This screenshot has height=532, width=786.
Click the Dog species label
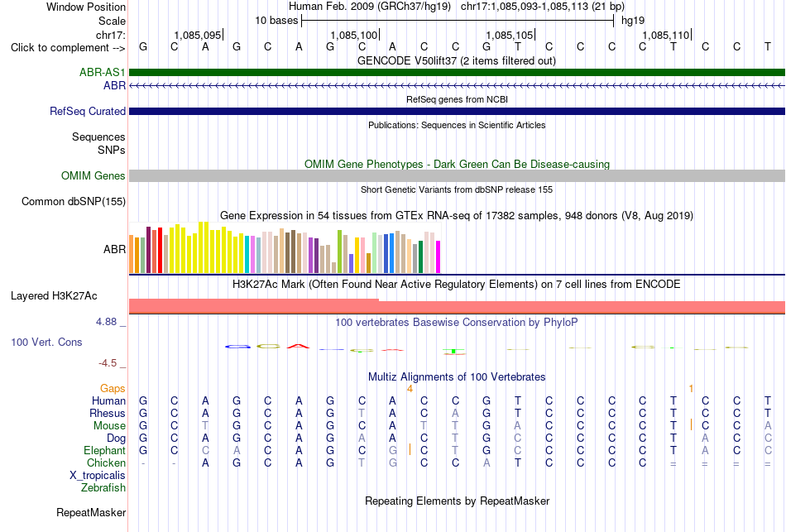pyautogui.click(x=116, y=439)
